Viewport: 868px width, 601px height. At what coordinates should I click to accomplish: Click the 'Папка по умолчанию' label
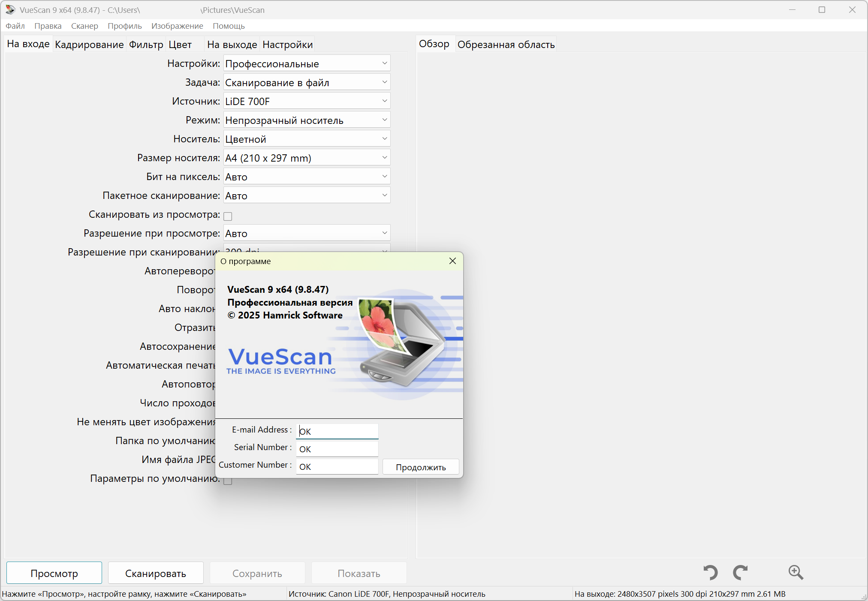point(165,441)
